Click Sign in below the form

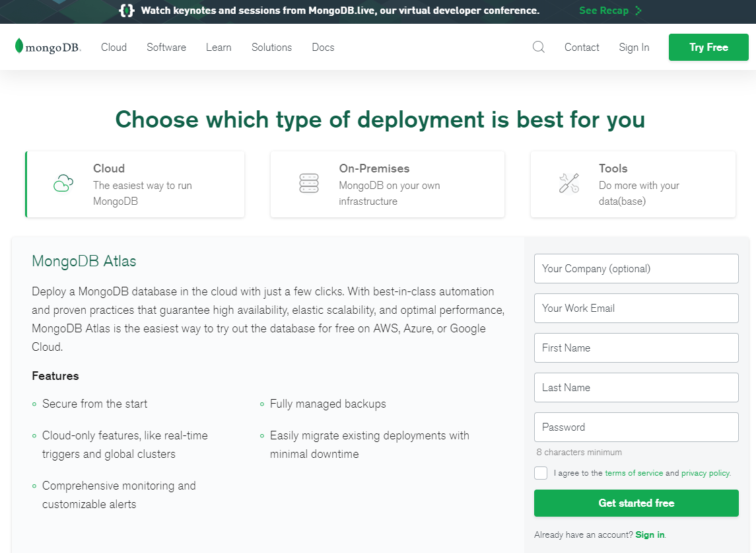pyautogui.click(x=650, y=535)
